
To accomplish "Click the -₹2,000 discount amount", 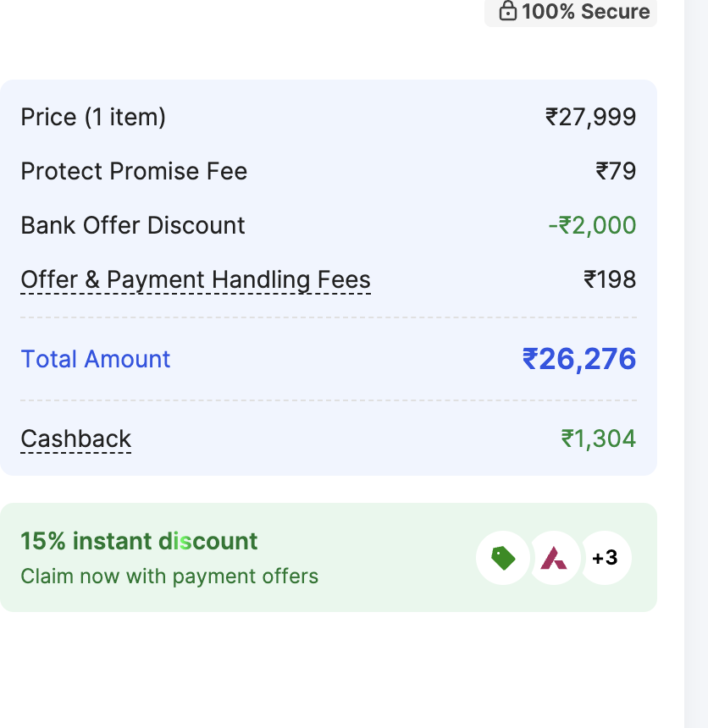I will [x=592, y=225].
